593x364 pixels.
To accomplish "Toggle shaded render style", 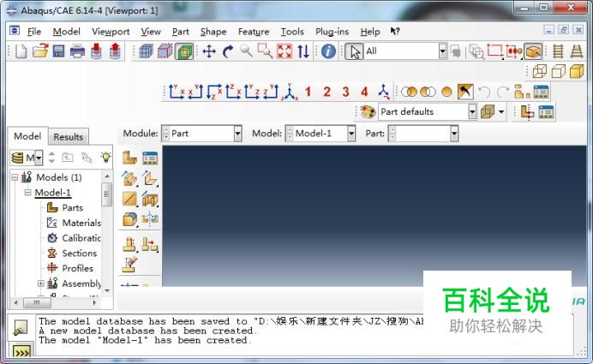I will 577,71.
